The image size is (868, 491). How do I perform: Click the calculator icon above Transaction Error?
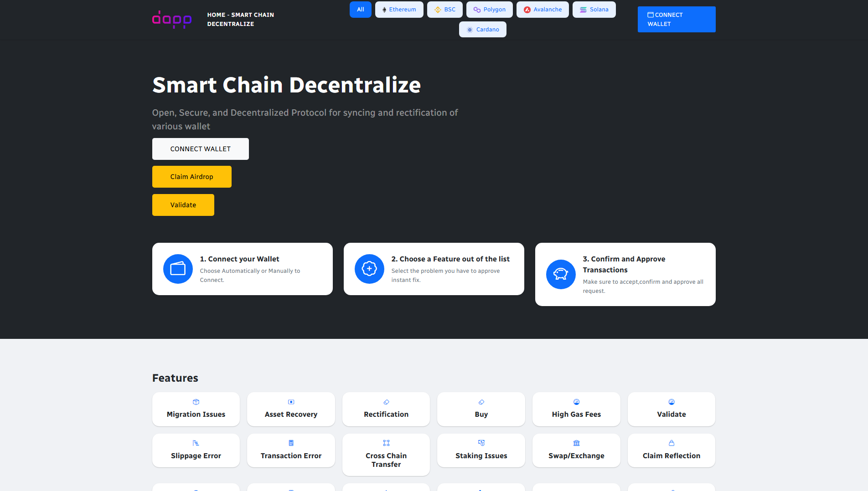(x=291, y=443)
